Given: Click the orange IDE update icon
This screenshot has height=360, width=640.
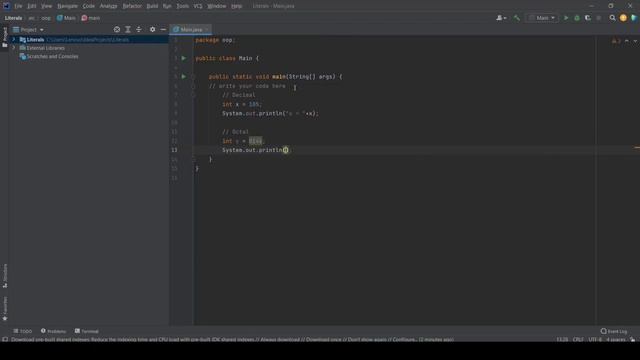Looking at the screenshot, I should tap(623, 18).
